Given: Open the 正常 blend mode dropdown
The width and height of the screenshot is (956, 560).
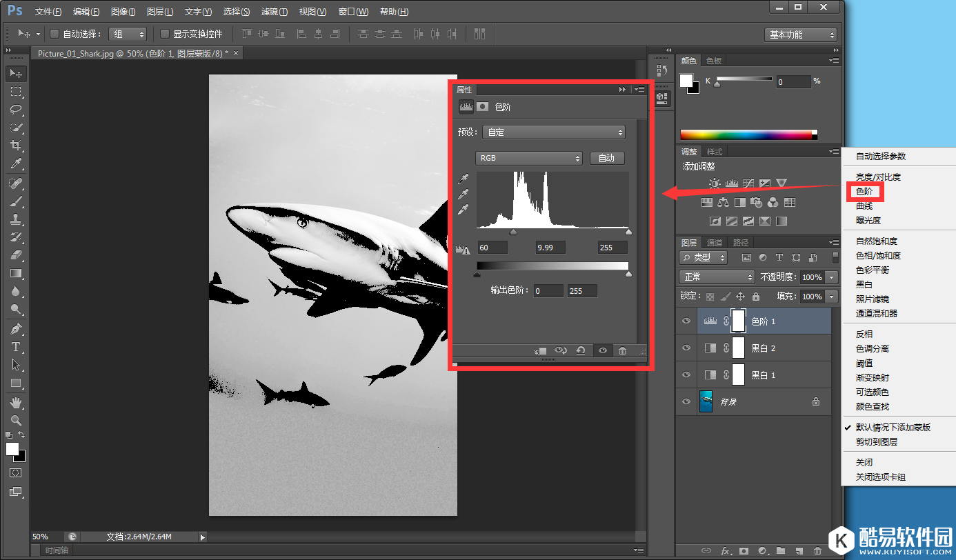Looking at the screenshot, I should 717,277.
